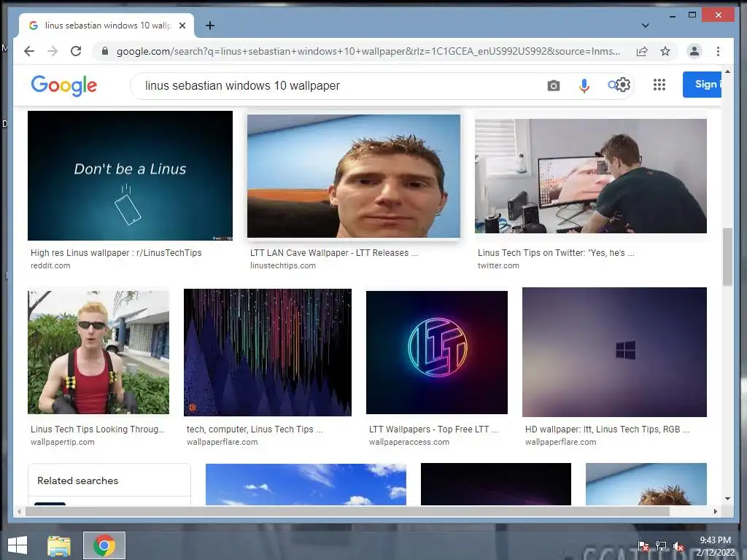Open the volume muted tray icon
747x560 pixels.
(679, 546)
